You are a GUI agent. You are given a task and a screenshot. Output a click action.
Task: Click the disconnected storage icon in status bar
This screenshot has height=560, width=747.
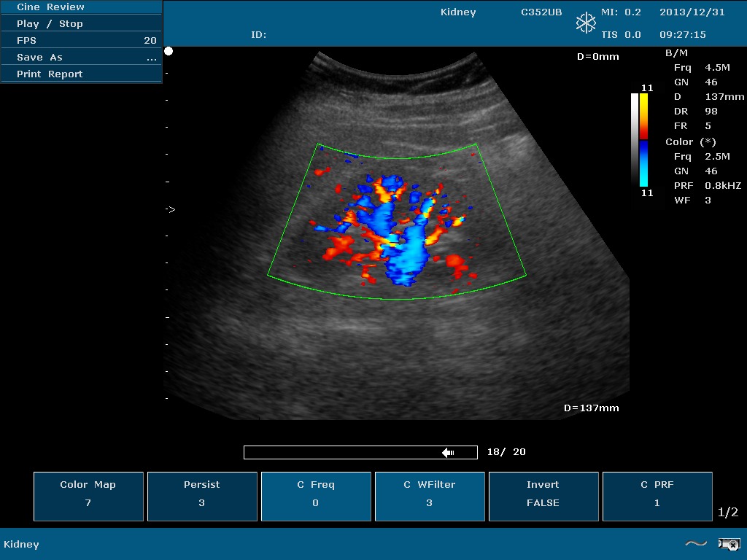point(729,543)
